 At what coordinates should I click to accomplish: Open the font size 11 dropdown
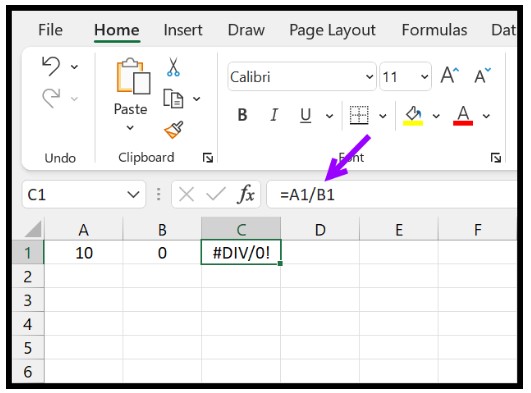424,77
